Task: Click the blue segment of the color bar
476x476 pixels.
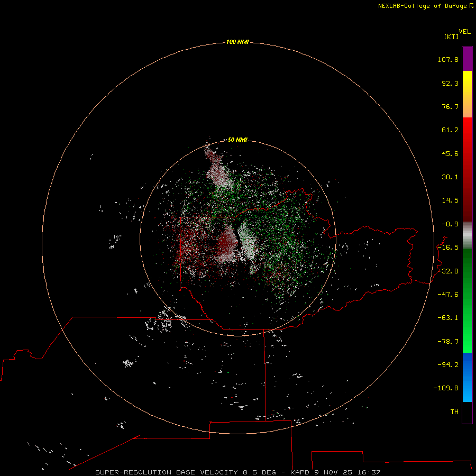Action: (x=467, y=377)
